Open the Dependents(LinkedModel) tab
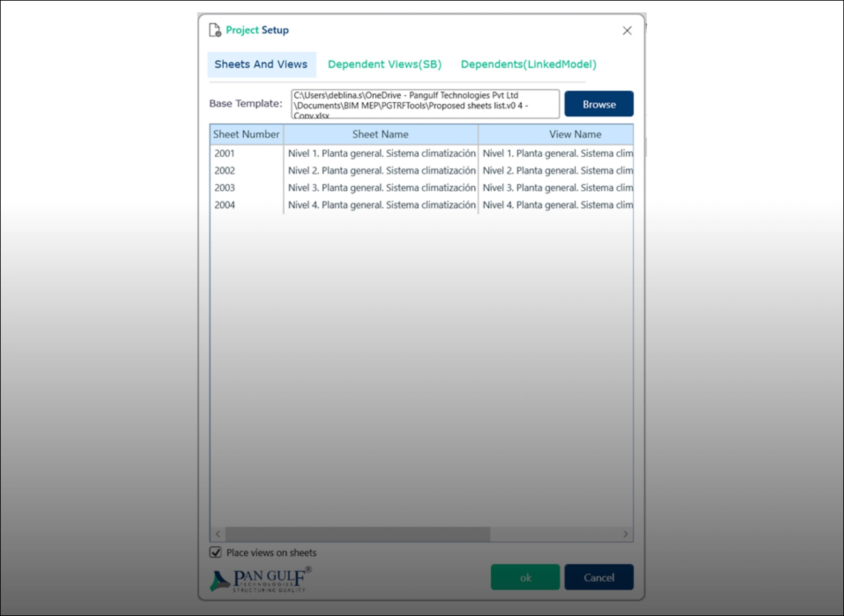This screenshot has width=844, height=616. tap(528, 64)
